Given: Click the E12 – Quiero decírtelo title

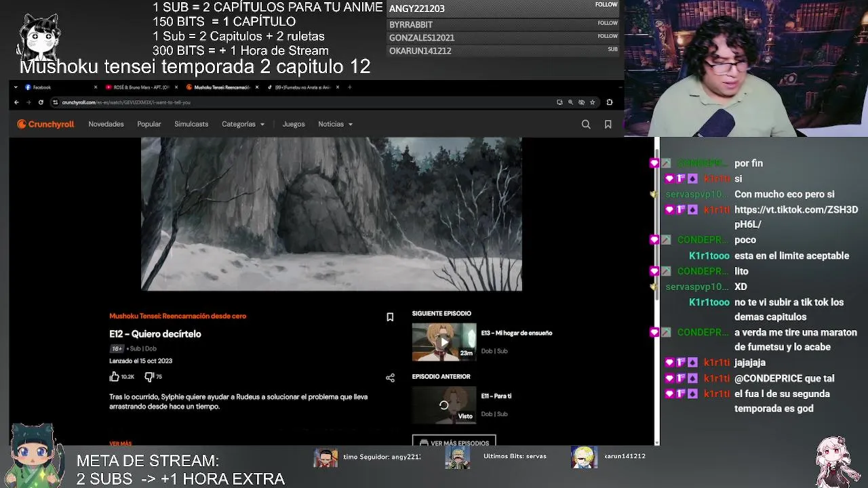Looking at the screenshot, I should click(x=155, y=334).
